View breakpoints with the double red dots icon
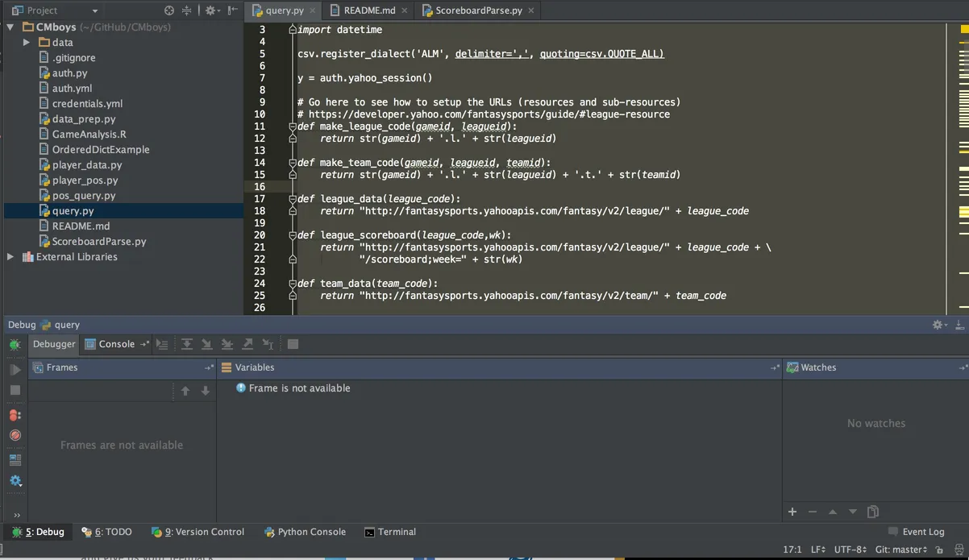Screen dimensions: 969x560 tap(15, 415)
